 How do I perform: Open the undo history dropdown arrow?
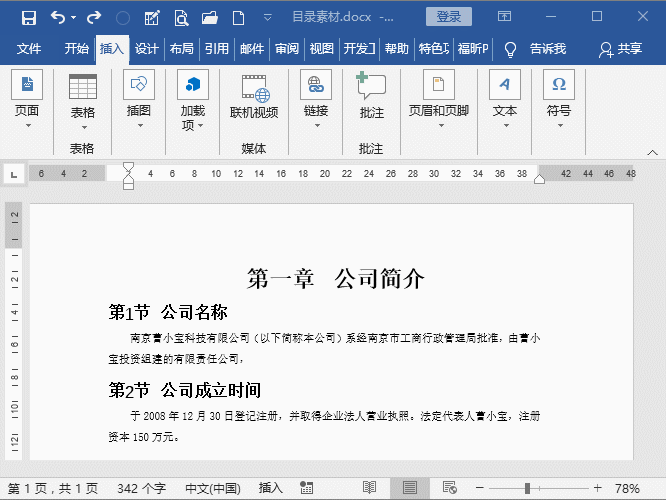pyautogui.click(x=73, y=17)
